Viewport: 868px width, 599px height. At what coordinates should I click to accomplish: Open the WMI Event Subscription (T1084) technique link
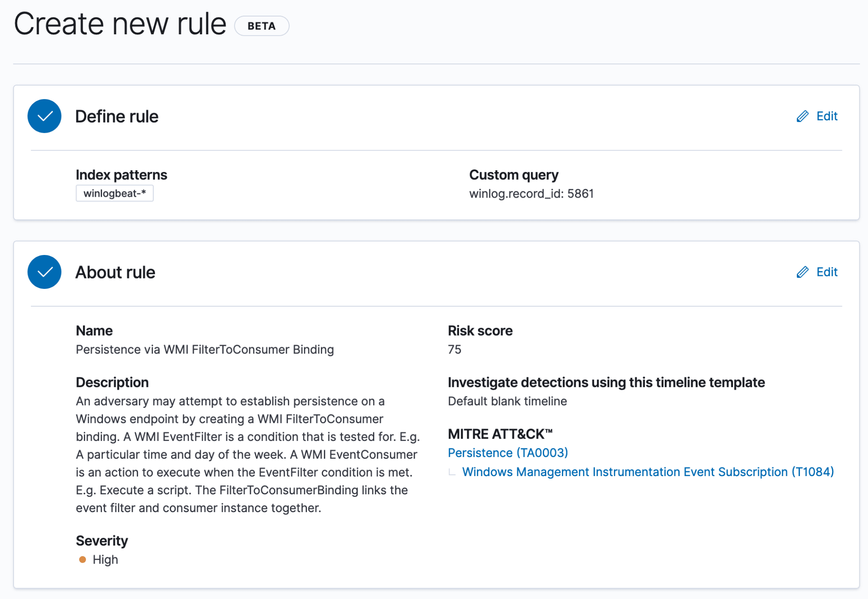pos(649,472)
